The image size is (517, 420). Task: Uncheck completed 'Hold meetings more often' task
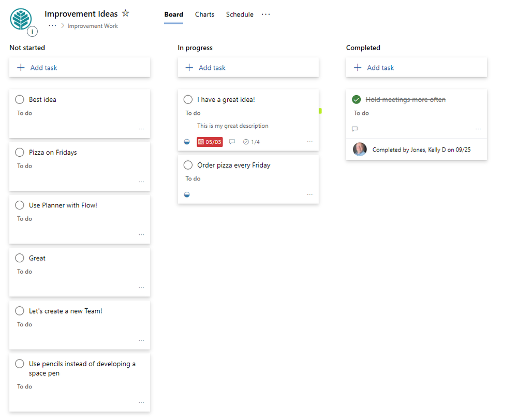pyautogui.click(x=357, y=99)
